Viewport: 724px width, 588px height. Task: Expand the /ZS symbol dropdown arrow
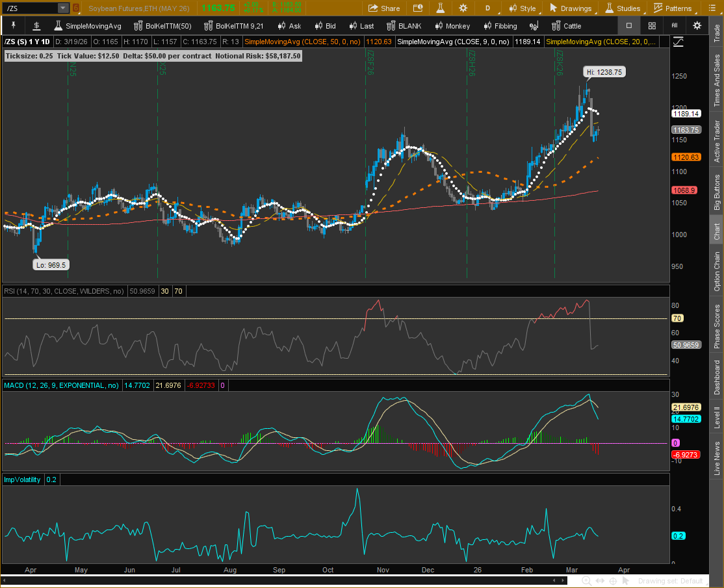(62, 8)
